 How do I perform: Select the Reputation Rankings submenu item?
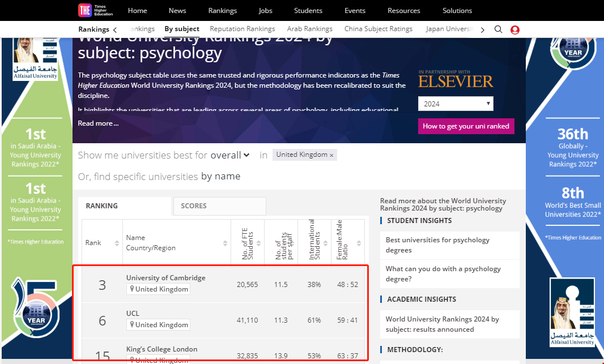click(242, 29)
